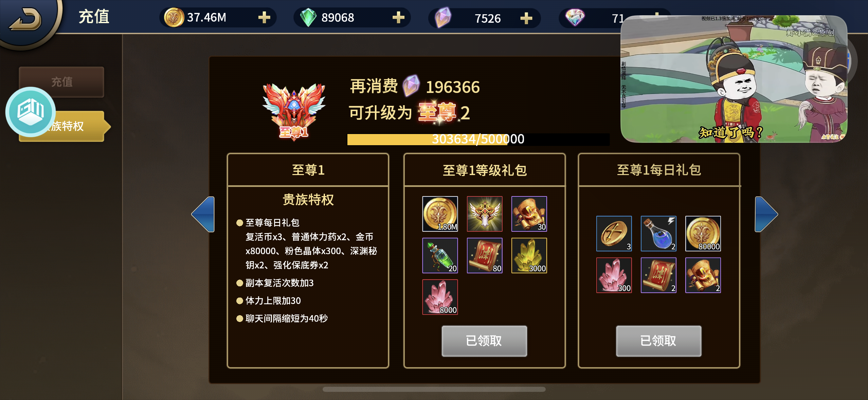Tap the floating video thumbnail overlay
Screen dimensions: 868x400
[x=734, y=79]
